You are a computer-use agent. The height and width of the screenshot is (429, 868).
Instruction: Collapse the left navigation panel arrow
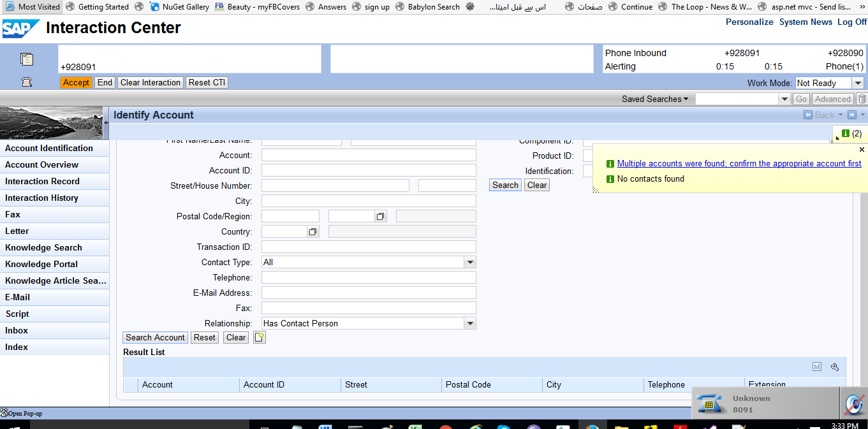pos(106,122)
